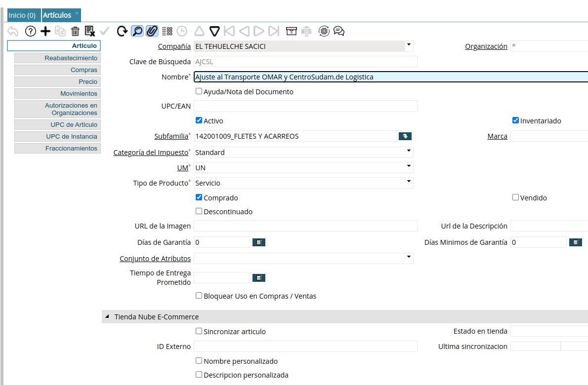
Task: Go to detail record down triangle
Action: pyautogui.click(x=214, y=31)
